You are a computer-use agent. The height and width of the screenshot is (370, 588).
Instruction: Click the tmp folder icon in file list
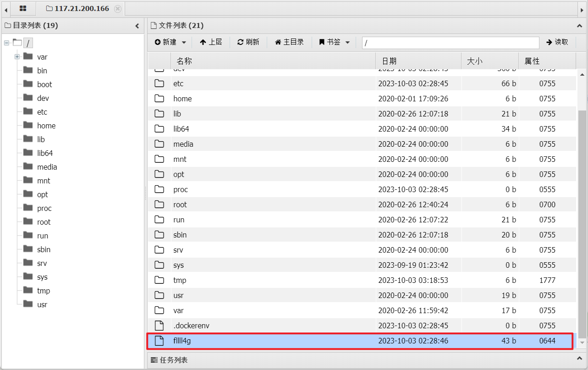tap(159, 280)
